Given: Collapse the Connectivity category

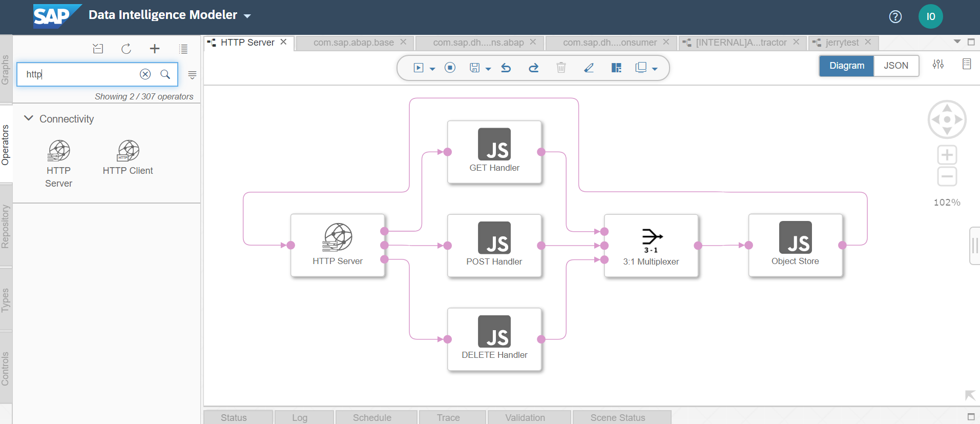Looking at the screenshot, I should pos(29,118).
